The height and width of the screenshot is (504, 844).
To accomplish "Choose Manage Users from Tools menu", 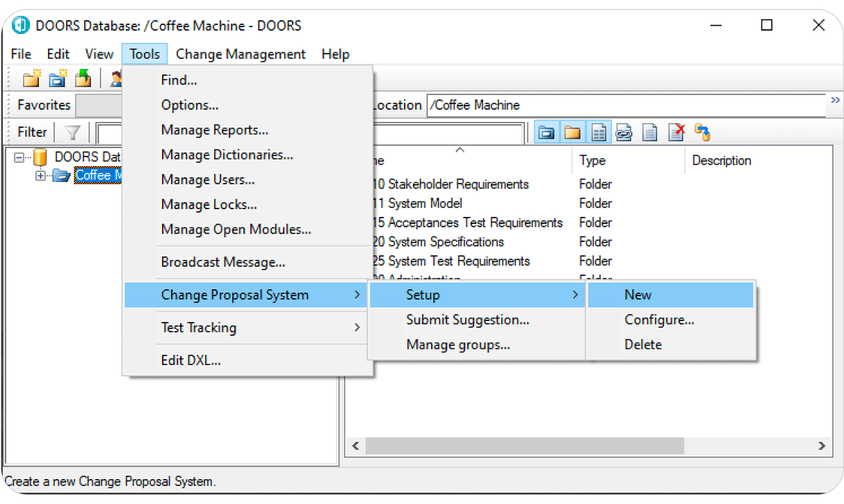I will (x=207, y=179).
